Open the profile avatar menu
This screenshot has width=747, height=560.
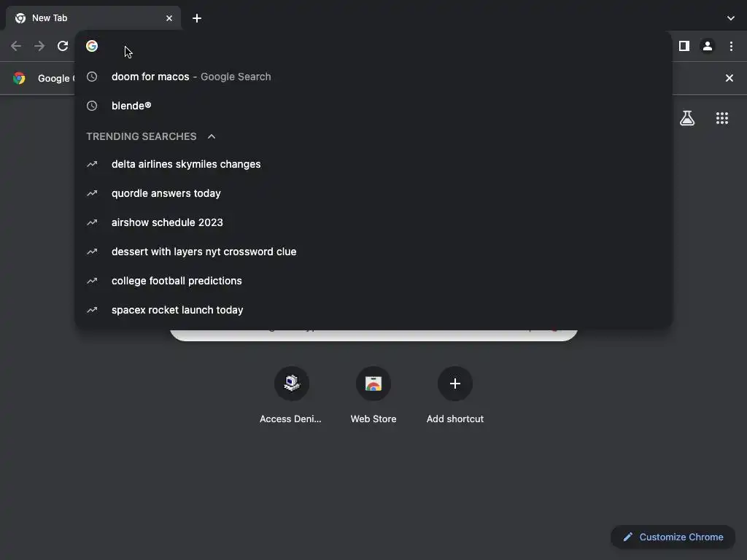[708, 46]
